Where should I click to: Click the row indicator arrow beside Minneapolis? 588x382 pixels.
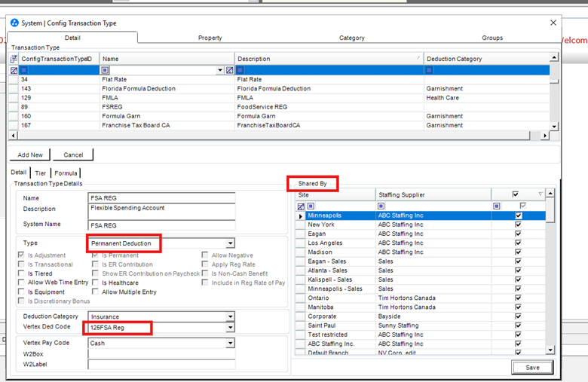coord(300,216)
